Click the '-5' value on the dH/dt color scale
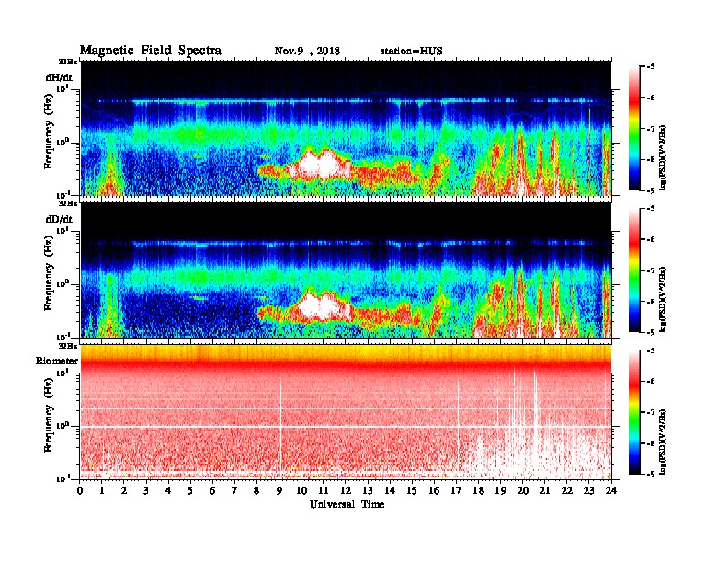 click(x=651, y=67)
